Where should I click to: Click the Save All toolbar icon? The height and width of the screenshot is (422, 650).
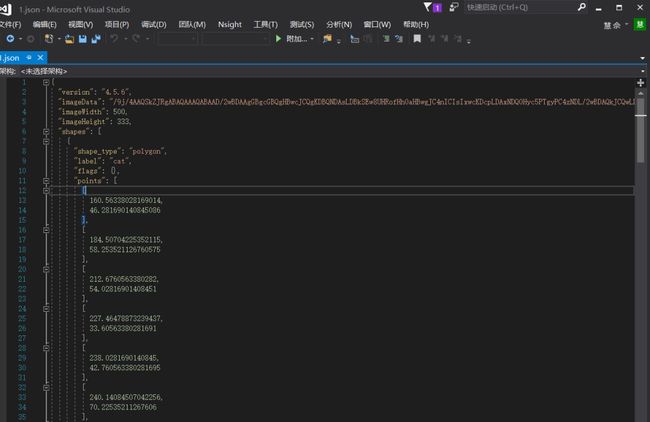click(96, 39)
